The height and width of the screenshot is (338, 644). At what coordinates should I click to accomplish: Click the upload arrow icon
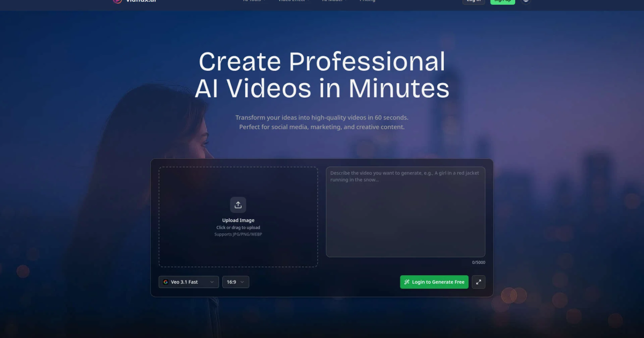pos(238,204)
